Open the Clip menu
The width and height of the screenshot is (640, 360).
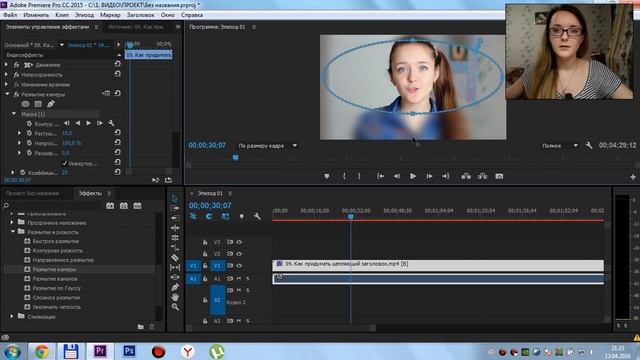point(62,15)
